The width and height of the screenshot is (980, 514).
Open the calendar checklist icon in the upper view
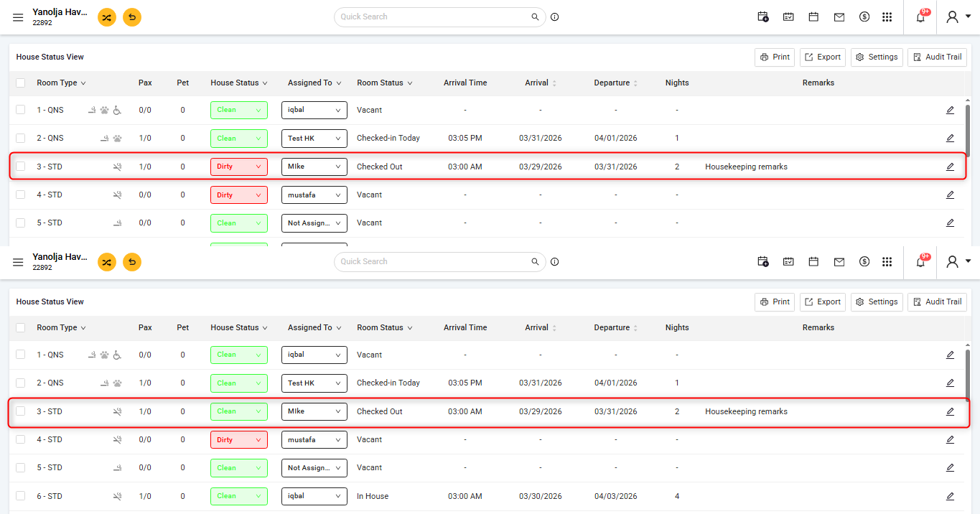788,17
